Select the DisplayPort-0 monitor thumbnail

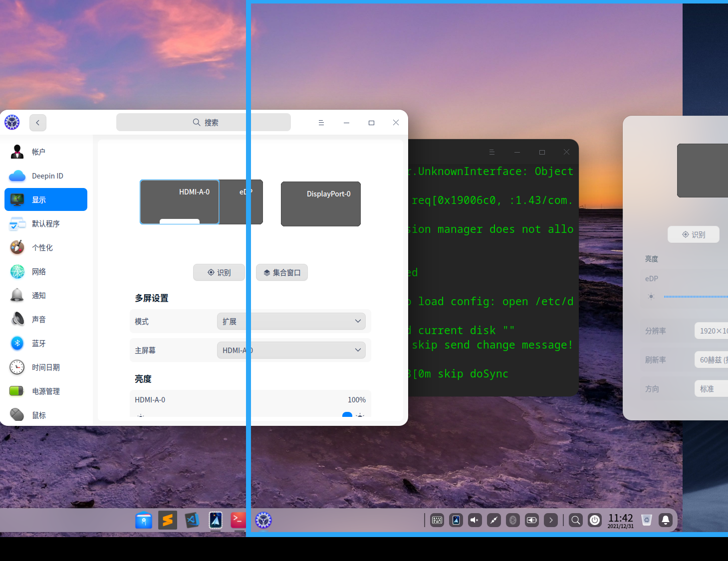click(x=321, y=204)
